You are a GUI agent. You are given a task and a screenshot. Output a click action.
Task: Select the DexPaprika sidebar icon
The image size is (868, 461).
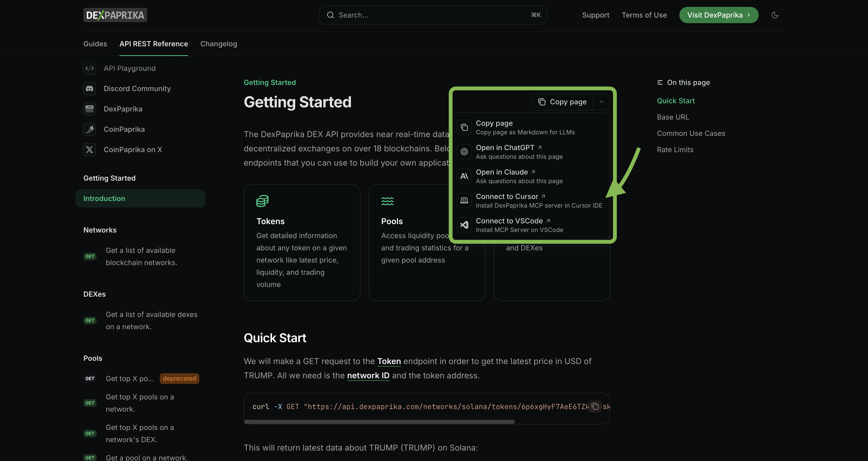(x=89, y=109)
